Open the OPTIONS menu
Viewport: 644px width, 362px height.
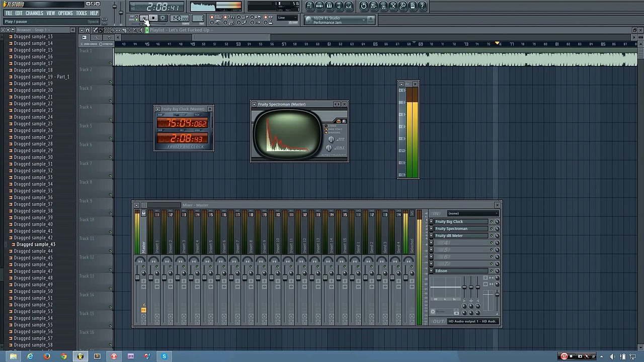[x=65, y=13]
